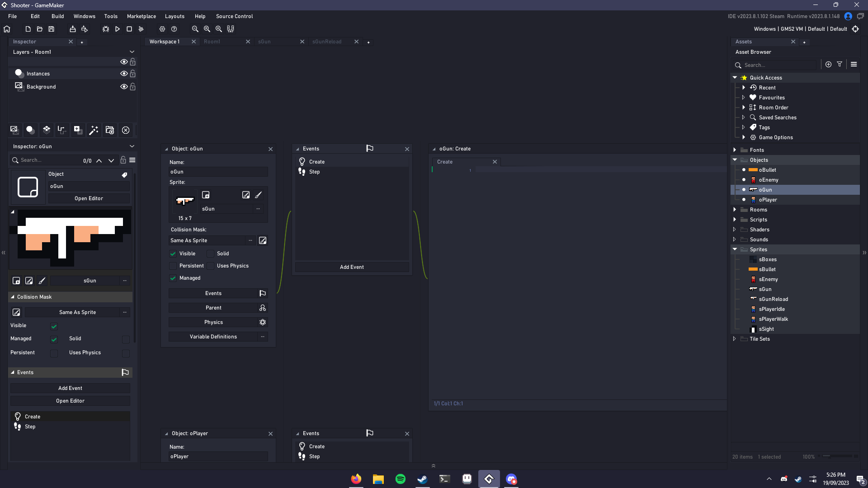Image resolution: width=868 pixels, height=488 pixels.
Task: Switch to the sGunReload tab
Action: (327, 42)
